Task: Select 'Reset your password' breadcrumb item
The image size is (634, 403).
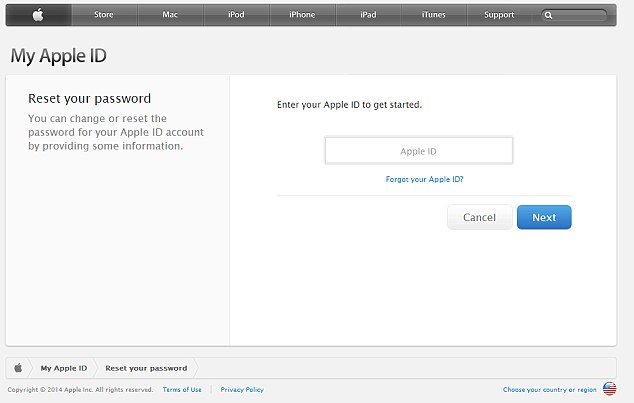Action: tap(148, 368)
